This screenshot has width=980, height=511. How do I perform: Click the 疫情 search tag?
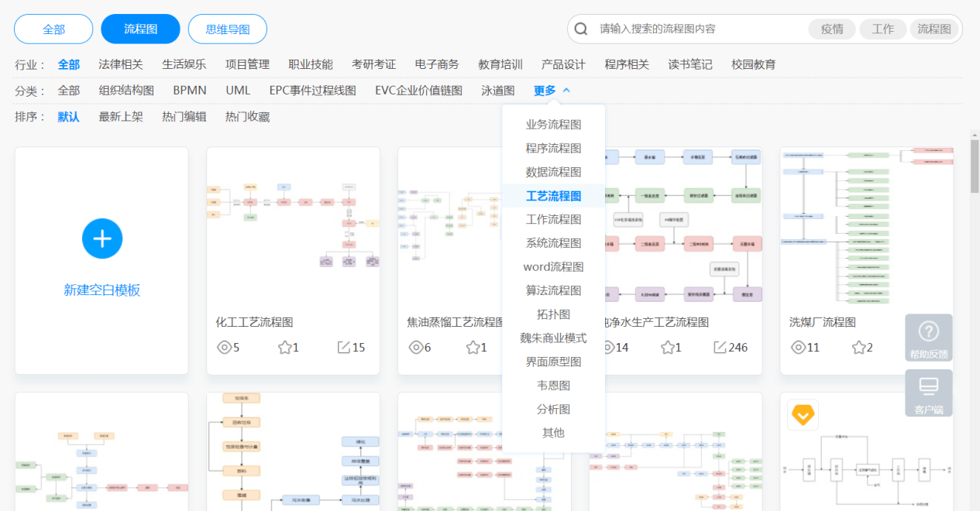click(x=831, y=28)
